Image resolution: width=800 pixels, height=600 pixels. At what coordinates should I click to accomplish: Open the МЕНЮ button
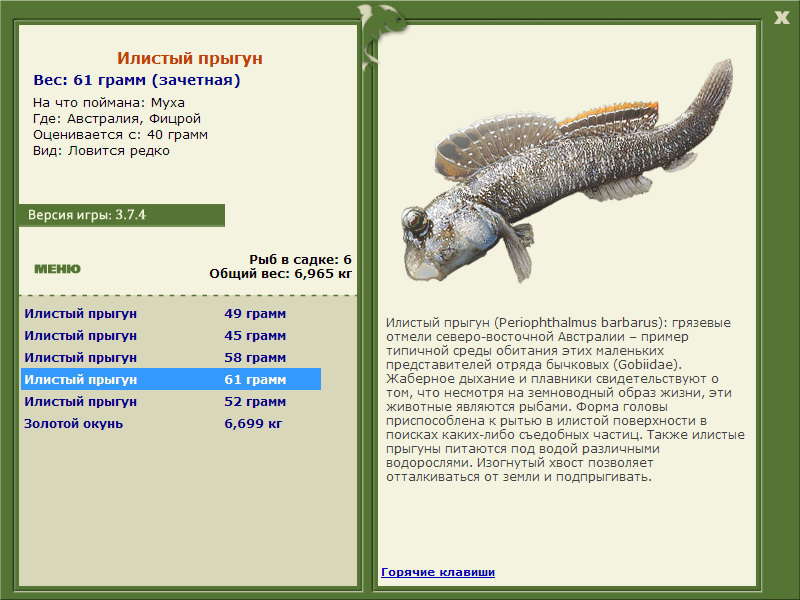coord(57,269)
